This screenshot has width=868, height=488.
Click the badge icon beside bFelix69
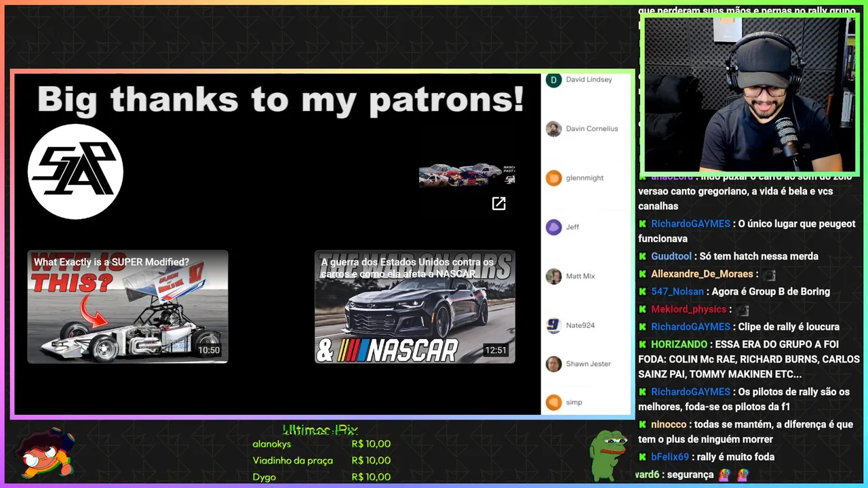coord(642,457)
